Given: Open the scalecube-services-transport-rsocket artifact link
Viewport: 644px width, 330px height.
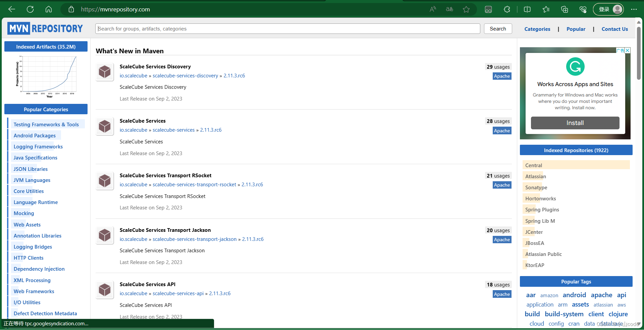Looking at the screenshot, I should click(x=194, y=185).
